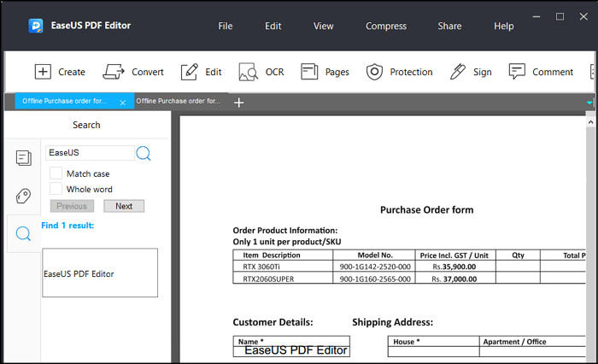Show the thumbnails panel in sidebar

(x=23, y=157)
